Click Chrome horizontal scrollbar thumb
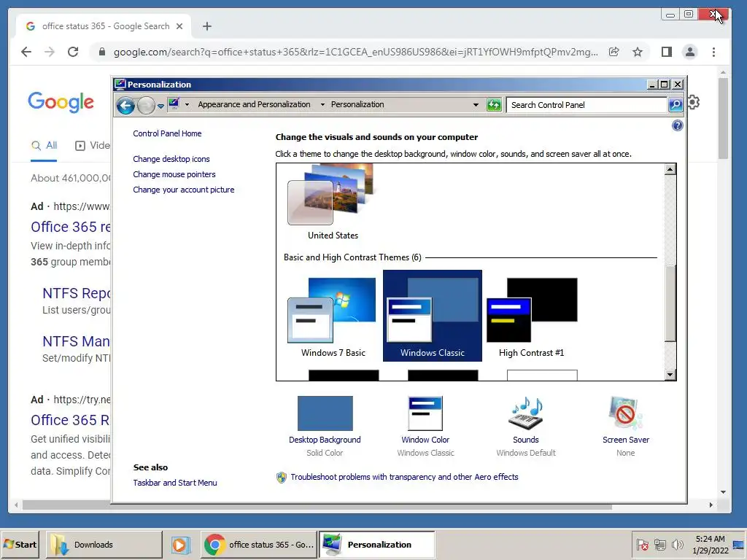Viewport: 747px width, 560px height. point(317,505)
